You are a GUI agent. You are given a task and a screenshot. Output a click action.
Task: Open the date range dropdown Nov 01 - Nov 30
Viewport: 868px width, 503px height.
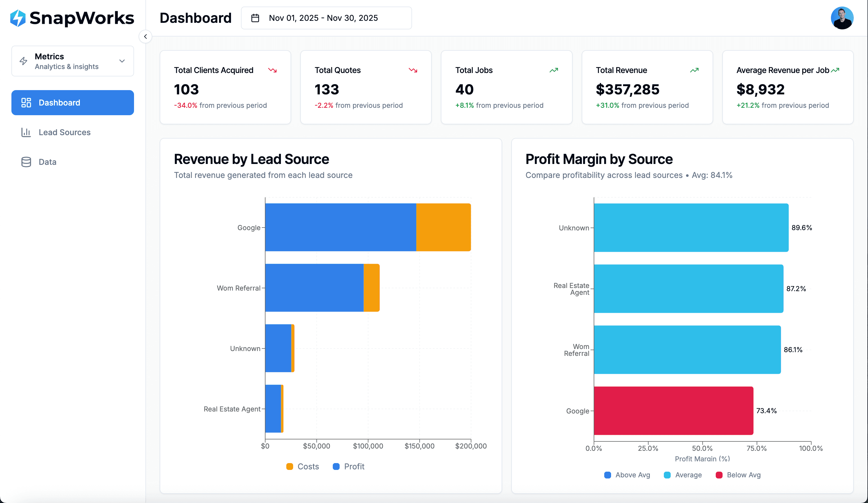point(326,18)
